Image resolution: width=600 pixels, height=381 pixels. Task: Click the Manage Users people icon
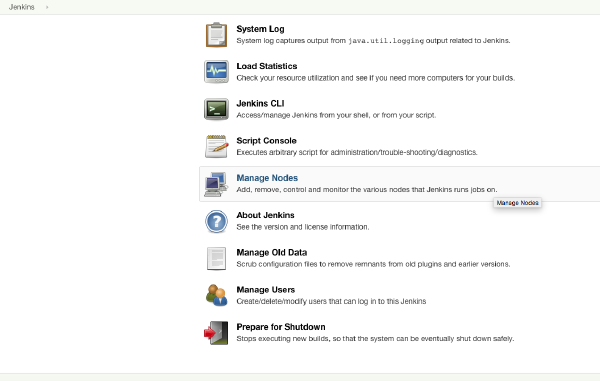click(216, 295)
